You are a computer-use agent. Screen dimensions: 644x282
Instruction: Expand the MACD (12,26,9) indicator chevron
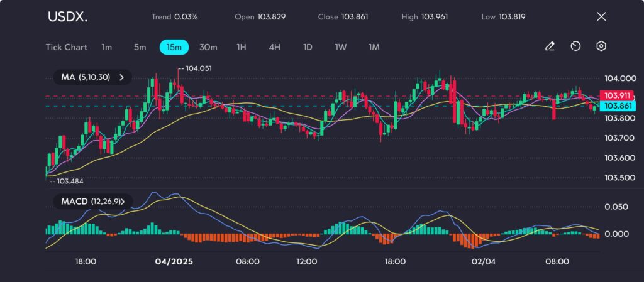122,202
